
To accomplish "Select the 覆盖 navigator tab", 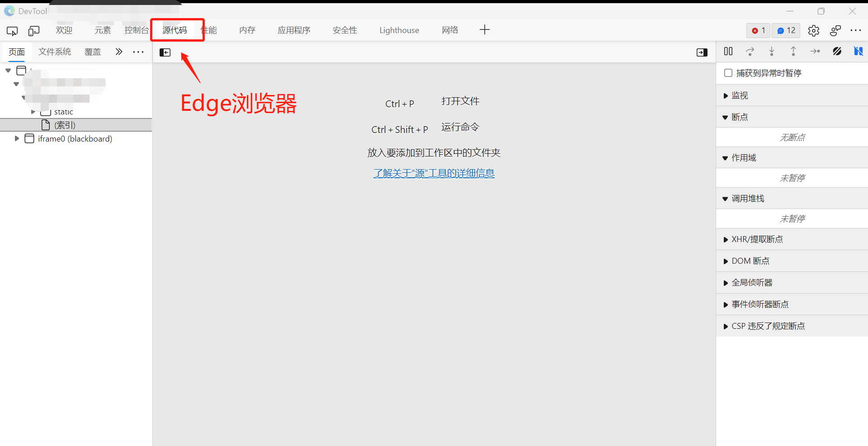I will click(93, 52).
